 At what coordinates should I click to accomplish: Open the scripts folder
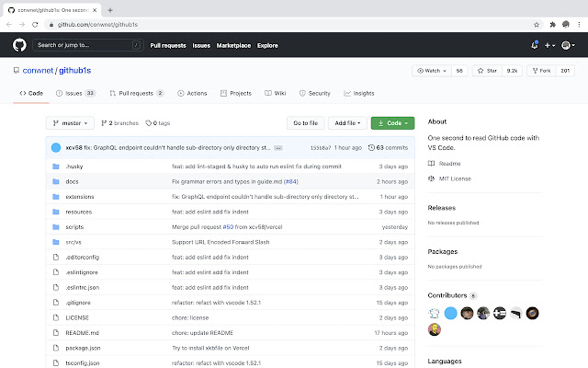(x=74, y=227)
